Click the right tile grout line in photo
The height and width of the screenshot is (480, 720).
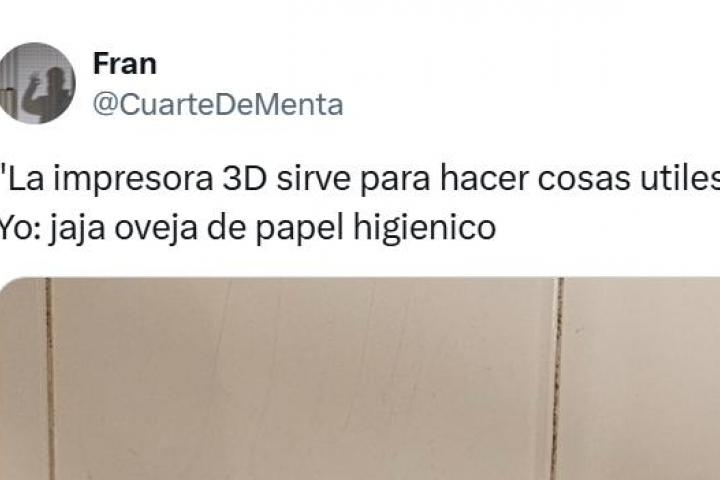pyautogui.click(x=557, y=378)
